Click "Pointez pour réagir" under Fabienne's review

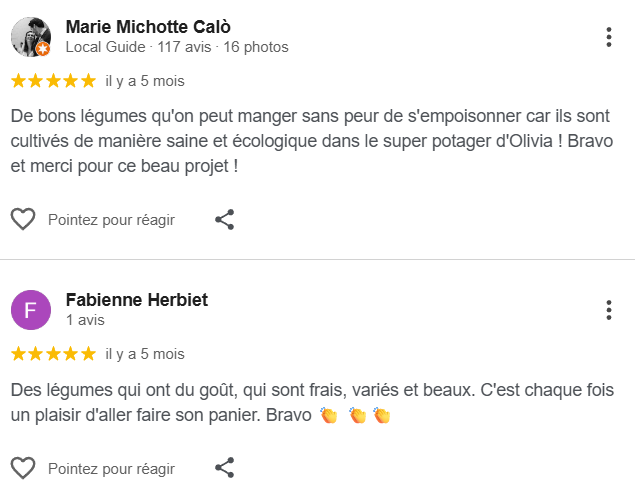[111, 467]
